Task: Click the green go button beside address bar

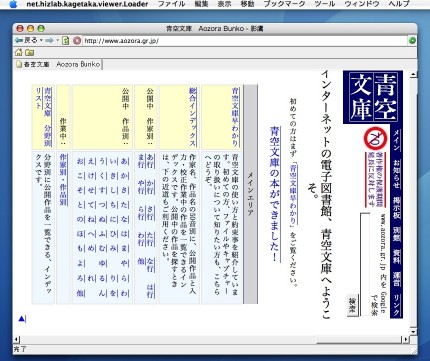Action: pos(412,41)
